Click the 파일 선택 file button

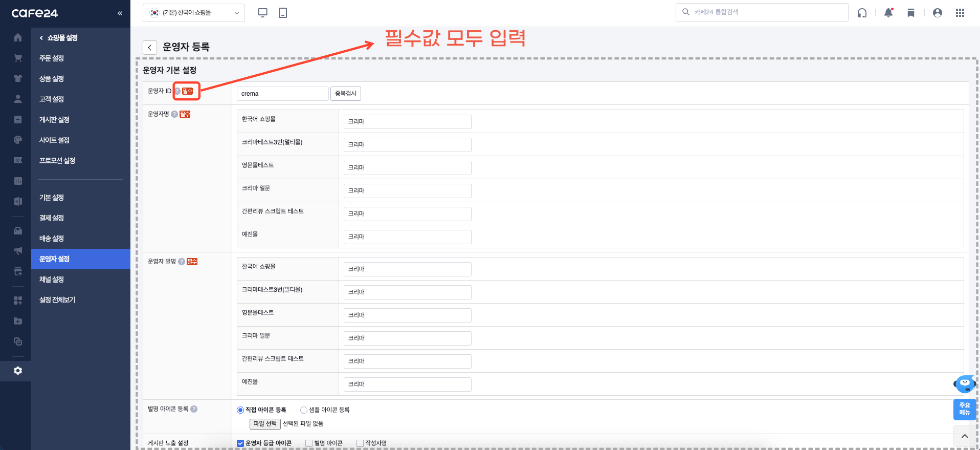pyautogui.click(x=265, y=424)
